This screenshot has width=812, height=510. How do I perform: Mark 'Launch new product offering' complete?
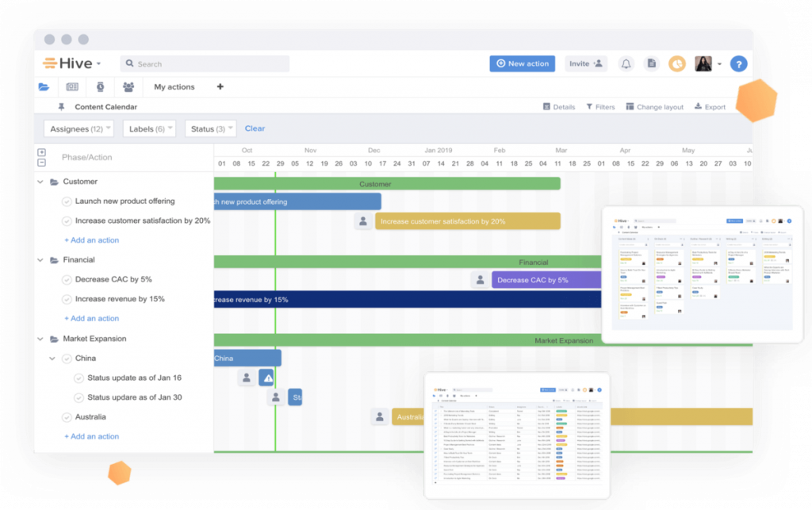pyautogui.click(x=67, y=201)
